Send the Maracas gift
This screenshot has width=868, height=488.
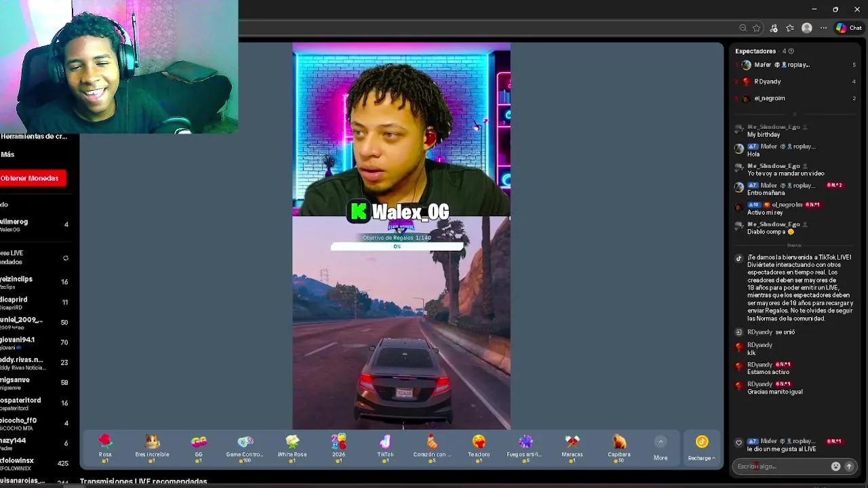pyautogui.click(x=572, y=448)
